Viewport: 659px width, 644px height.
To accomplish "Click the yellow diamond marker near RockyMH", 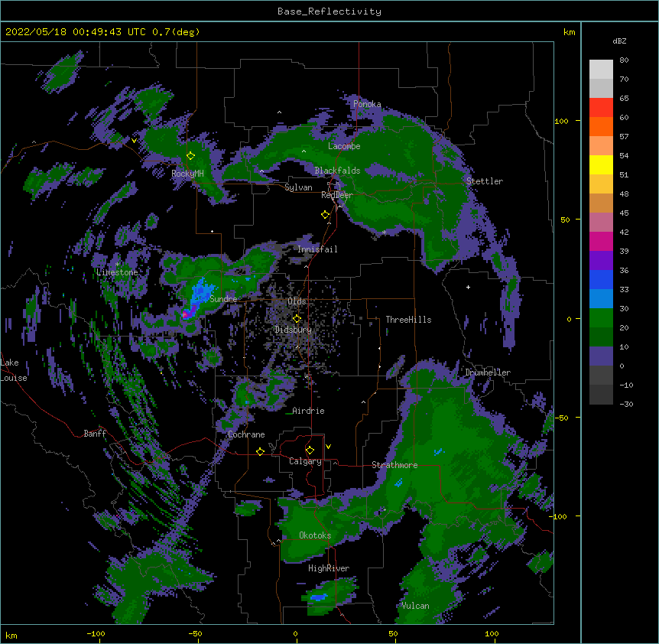I will click(x=190, y=155).
